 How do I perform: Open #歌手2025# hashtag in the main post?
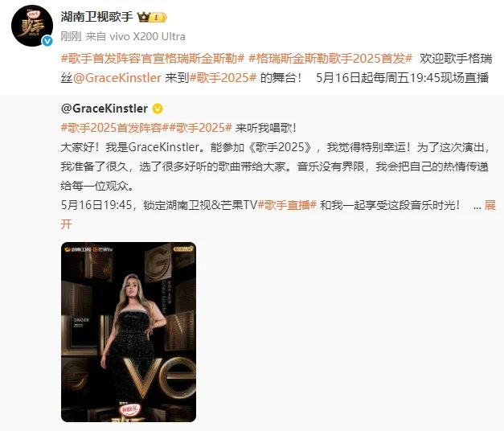[223, 78]
